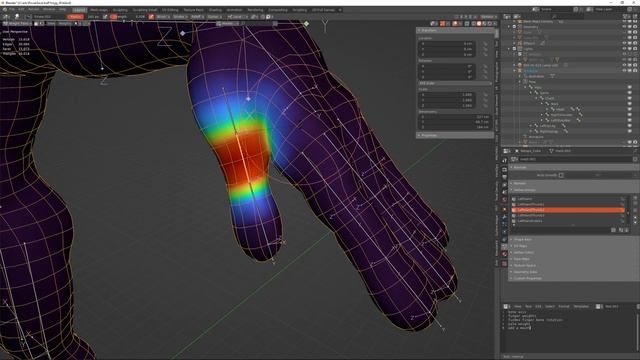Switch to the Animation workspace tab

234,9
